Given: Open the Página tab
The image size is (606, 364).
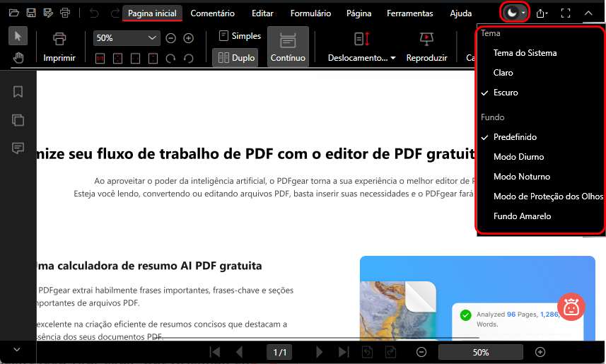Looking at the screenshot, I should (x=359, y=13).
